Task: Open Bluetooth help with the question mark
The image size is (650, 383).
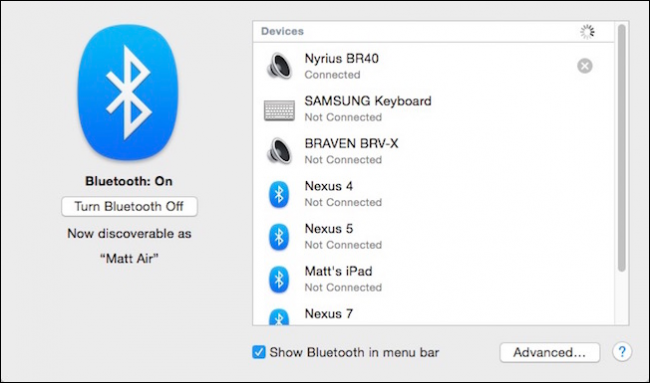Action: point(622,352)
